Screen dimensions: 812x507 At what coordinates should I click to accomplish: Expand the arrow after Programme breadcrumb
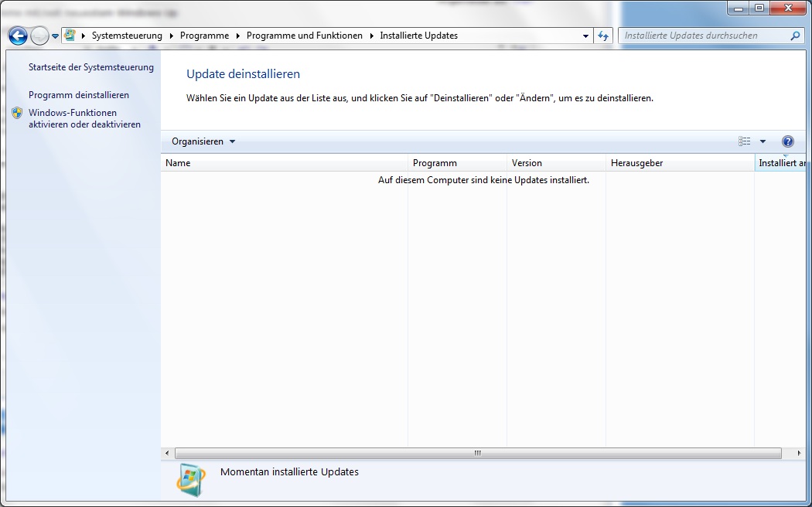(x=238, y=36)
